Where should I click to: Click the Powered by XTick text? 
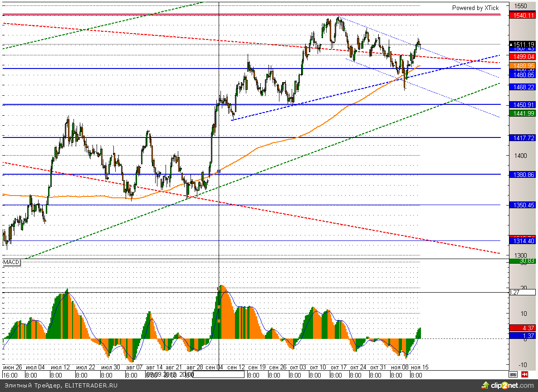coord(475,8)
